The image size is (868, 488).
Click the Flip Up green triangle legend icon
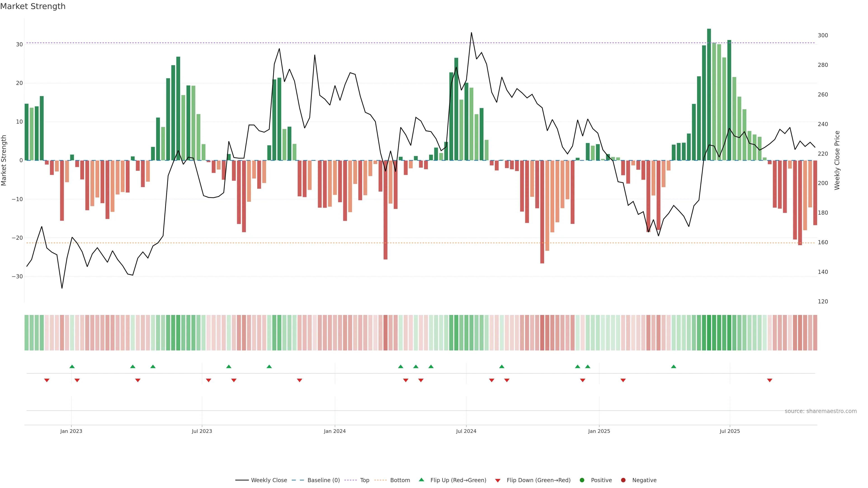(421, 480)
